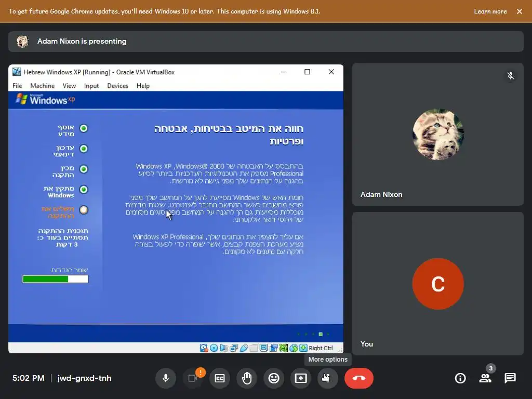Click shared folders status icon
Viewport: 532px width, 399px height.
254,348
